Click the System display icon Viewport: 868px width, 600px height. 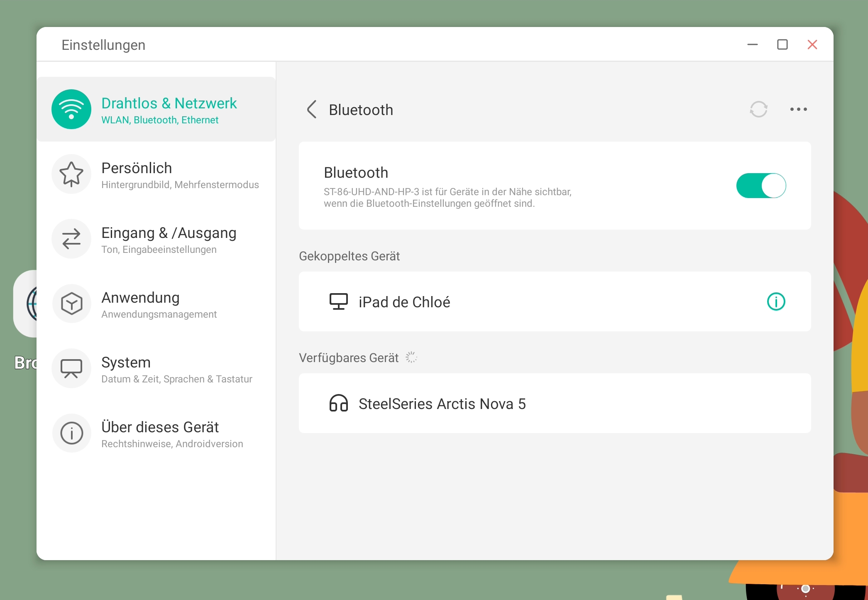tap(71, 368)
